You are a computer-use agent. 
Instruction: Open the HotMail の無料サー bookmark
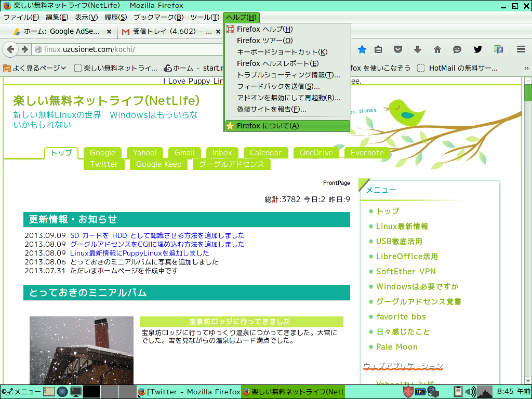[458, 68]
